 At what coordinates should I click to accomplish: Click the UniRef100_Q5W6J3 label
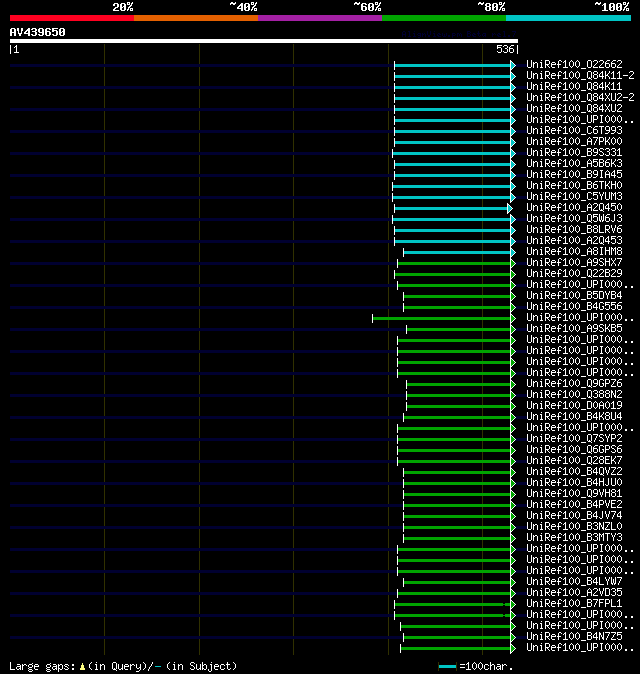574,218
